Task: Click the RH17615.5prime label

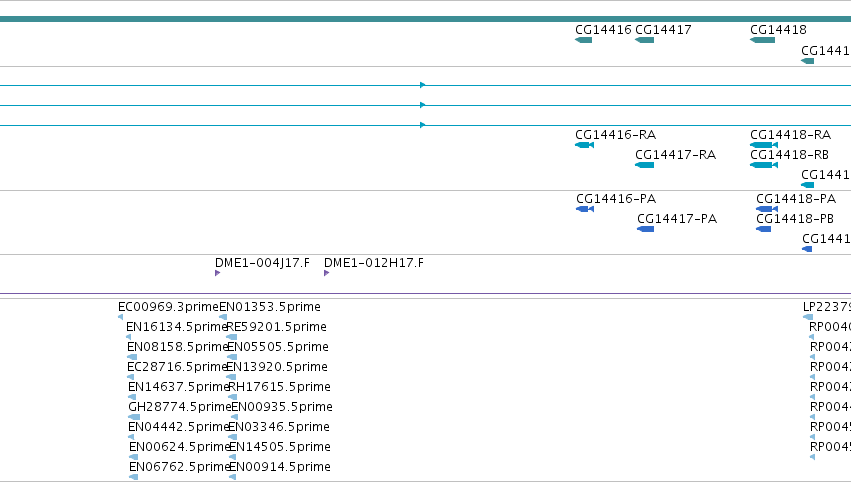Action: (x=280, y=387)
